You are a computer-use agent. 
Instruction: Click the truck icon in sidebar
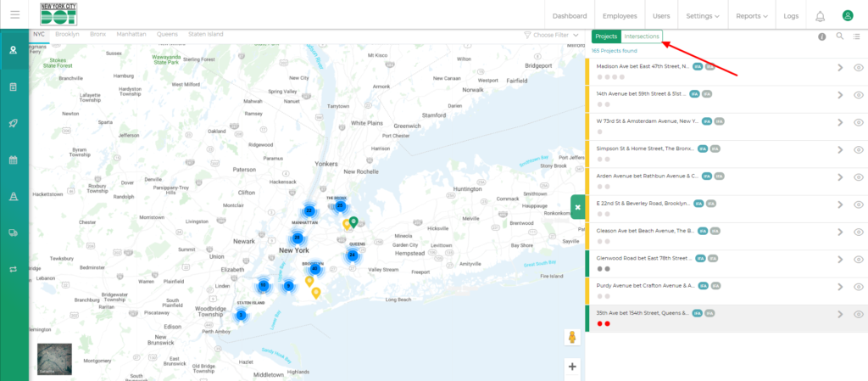point(14,233)
